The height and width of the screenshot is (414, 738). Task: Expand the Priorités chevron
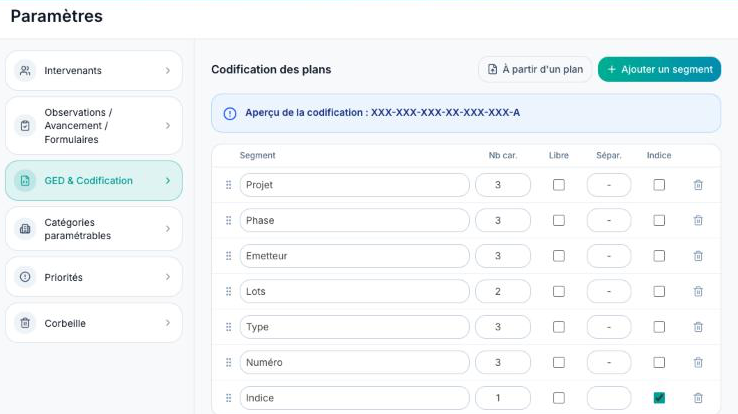click(168, 277)
